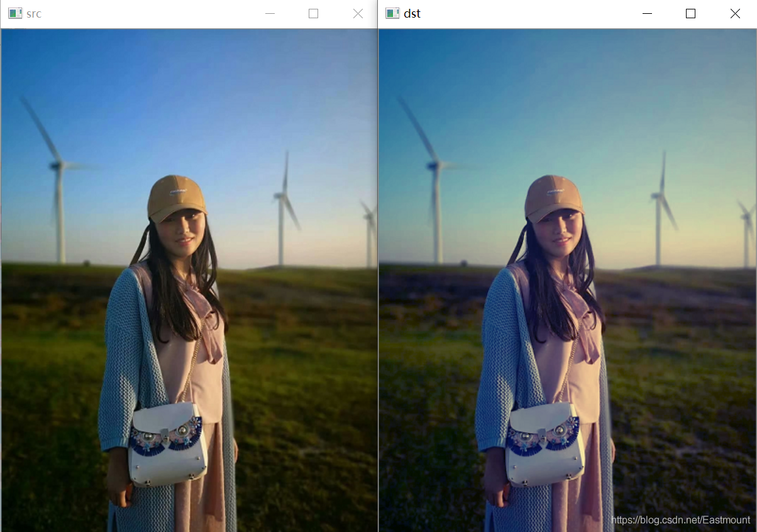Minimize the src window

(270, 14)
